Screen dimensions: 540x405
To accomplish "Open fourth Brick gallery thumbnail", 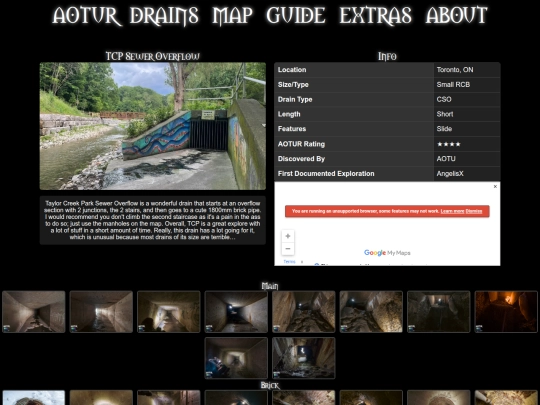I will tap(236, 398).
